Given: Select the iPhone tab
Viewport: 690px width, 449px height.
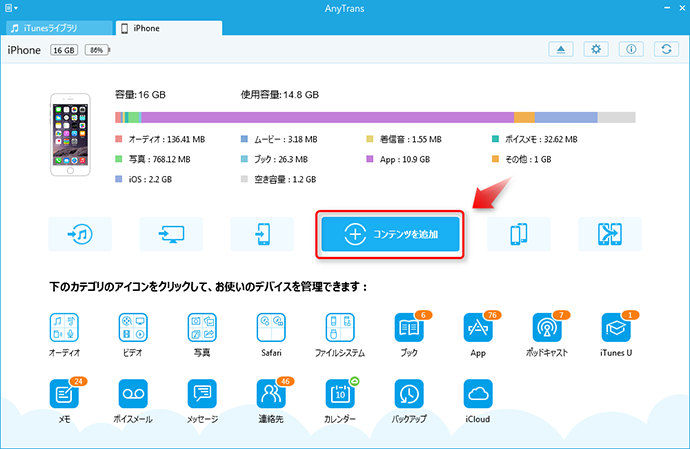Looking at the screenshot, I should (x=169, y=28).
